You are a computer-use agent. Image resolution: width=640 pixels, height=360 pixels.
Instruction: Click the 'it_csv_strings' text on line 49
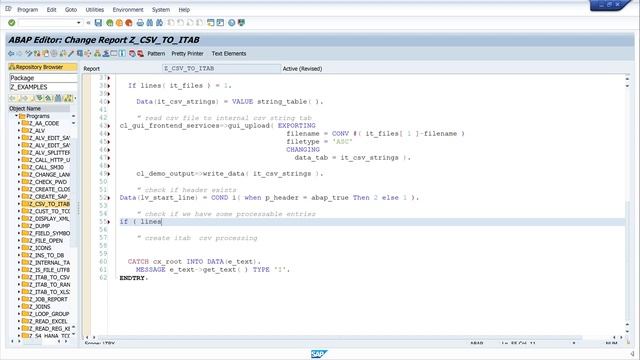coord(282,173)
